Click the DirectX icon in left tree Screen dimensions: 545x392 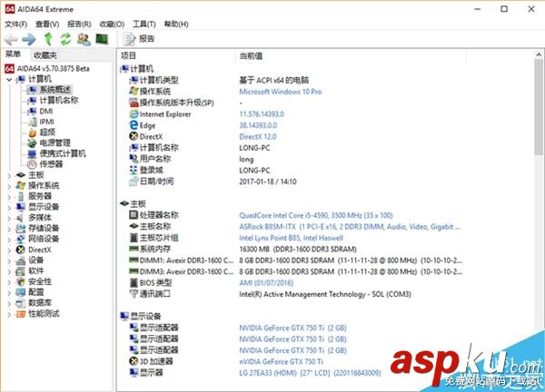coord(21,250)
